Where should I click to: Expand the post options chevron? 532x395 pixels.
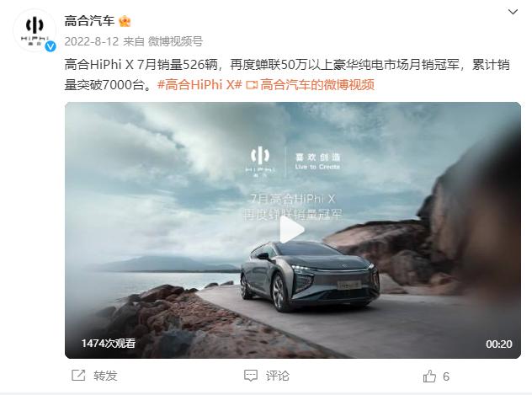coord(513,12)
